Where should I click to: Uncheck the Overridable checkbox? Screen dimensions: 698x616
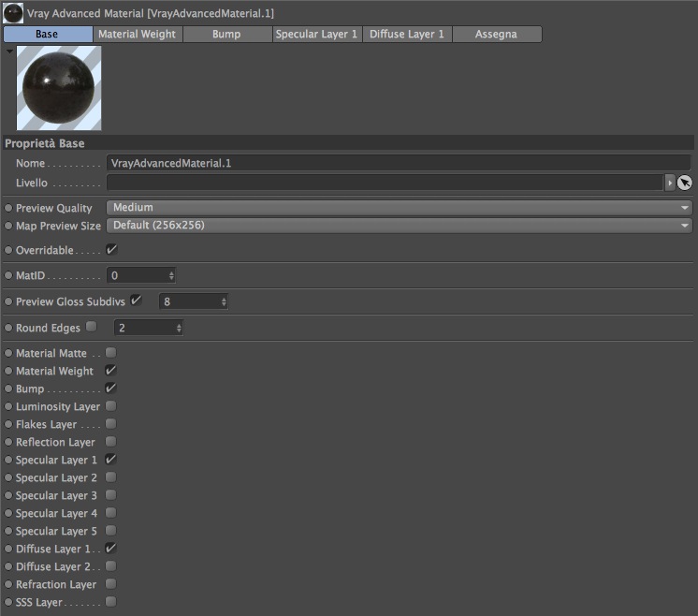click(x=111, y=249)
